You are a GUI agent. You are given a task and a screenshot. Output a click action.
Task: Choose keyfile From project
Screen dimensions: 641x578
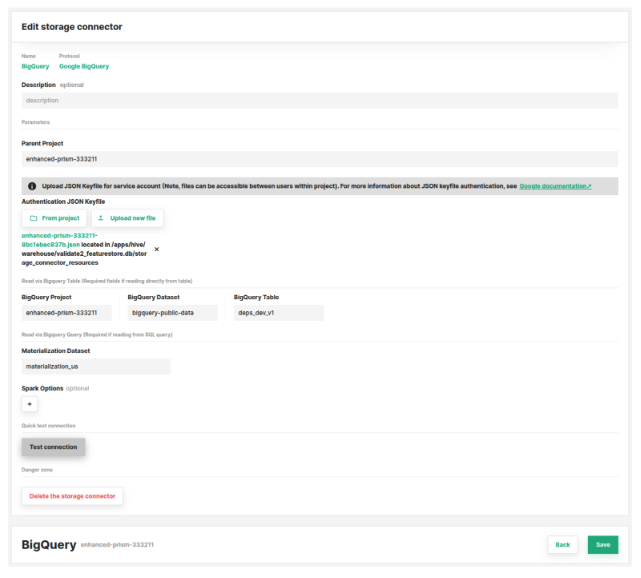tap(54, 218)
